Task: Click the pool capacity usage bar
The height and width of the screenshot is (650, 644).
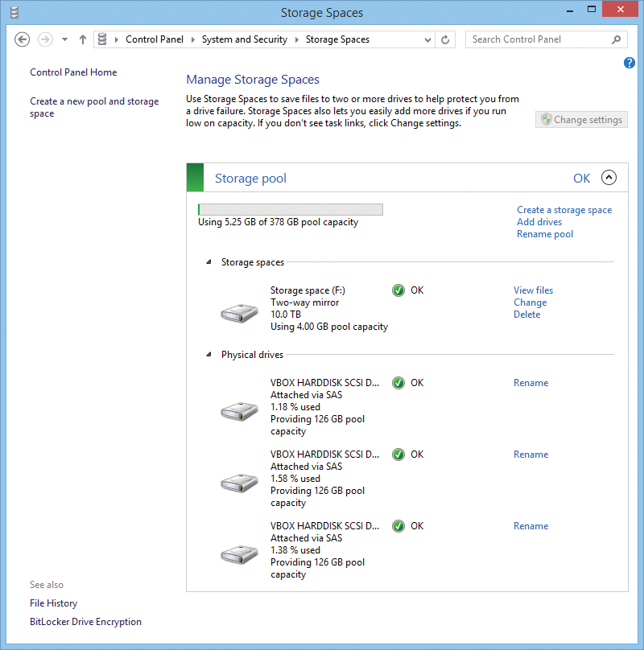Action: point(291,210)
